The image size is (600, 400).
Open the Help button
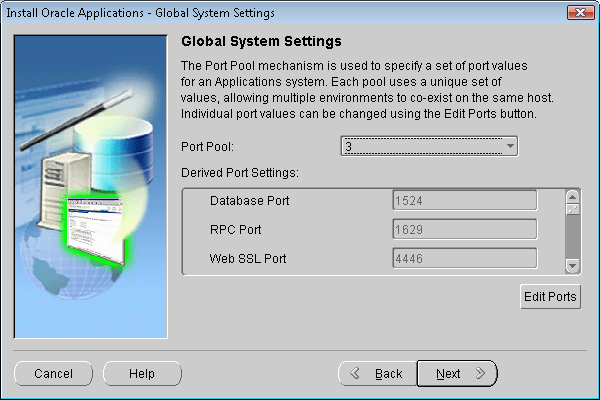[142, 373]
